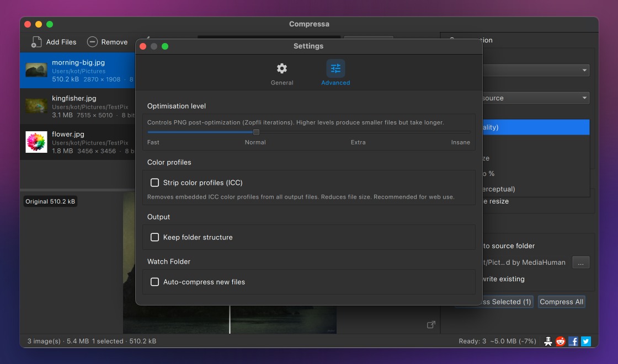The image size is (618, 364).
Task: Select the perceptual option in mode list
Action: (x=536, y=189)
